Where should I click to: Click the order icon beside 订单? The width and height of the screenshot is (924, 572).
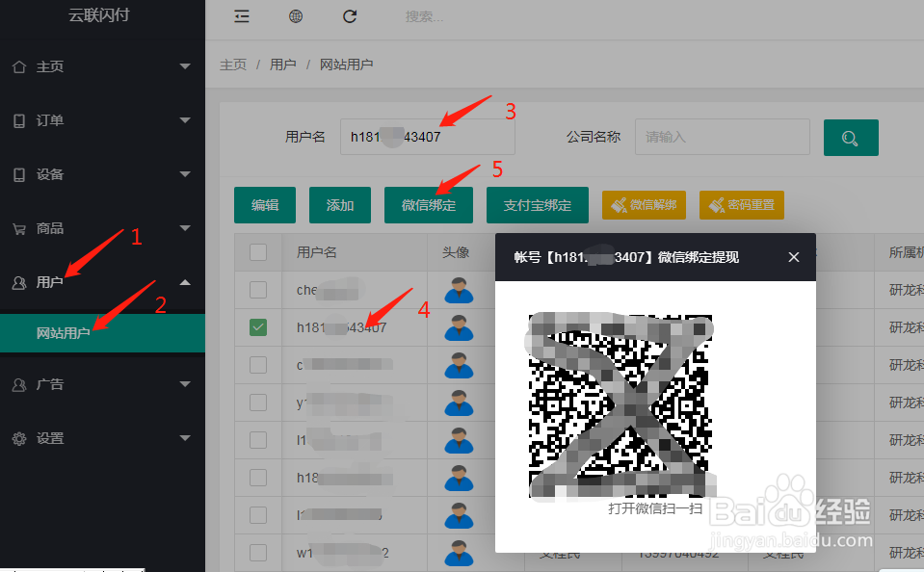19,120
